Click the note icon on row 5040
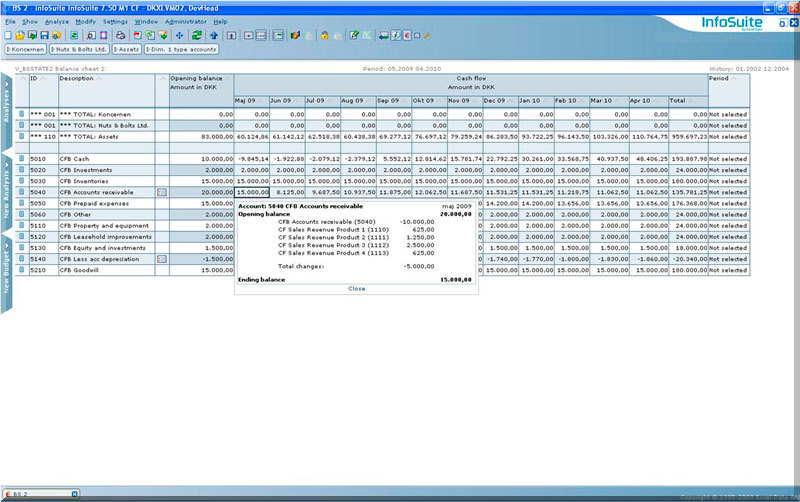Image resolution: width=800 pixels, height=502 pixels. pyautogui.click(x=162, y=192)
